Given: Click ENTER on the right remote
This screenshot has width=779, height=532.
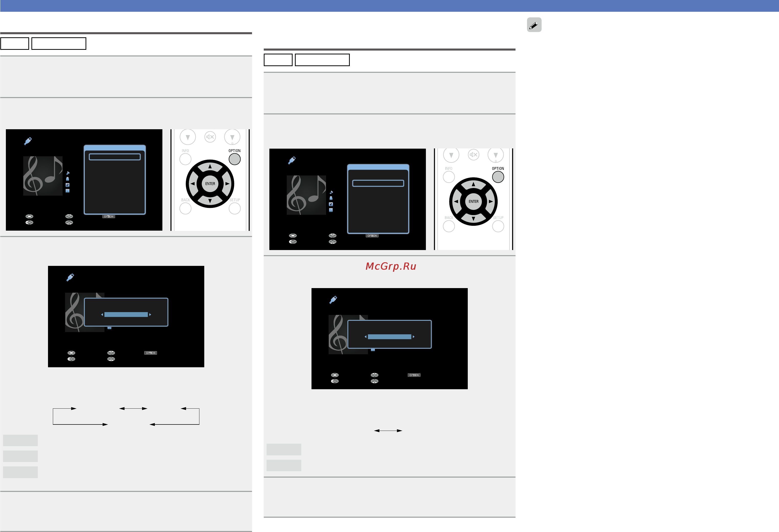Looking at the screenshot, I should click(474, 202).
